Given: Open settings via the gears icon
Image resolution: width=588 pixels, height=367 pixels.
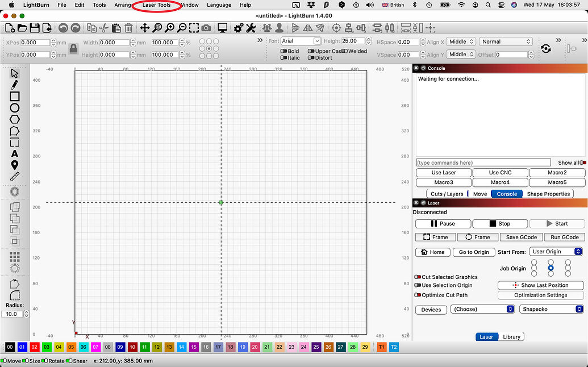Looking at the screenshot, I should tap(238, 28).
